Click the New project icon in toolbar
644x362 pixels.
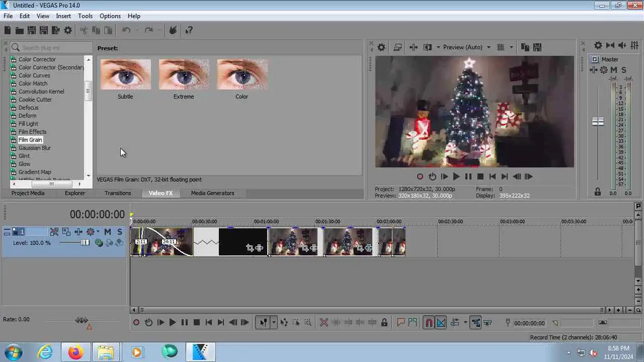(x=8, y=30)
